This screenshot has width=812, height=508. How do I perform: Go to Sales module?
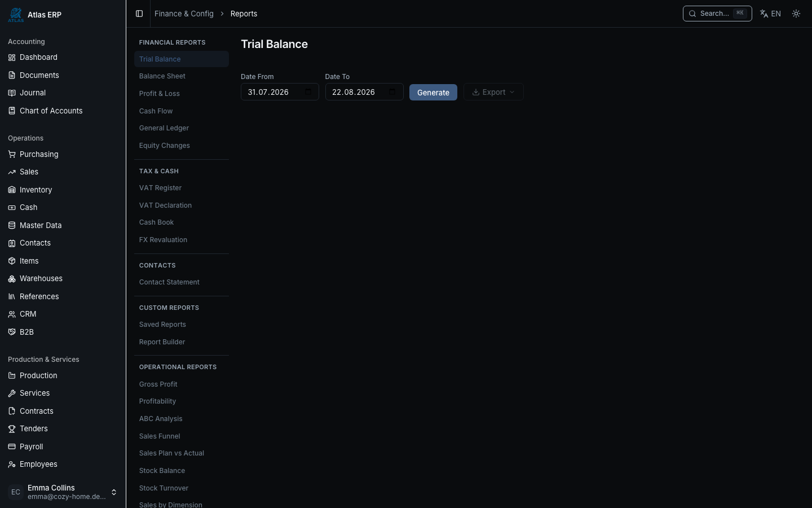point(63,172)
